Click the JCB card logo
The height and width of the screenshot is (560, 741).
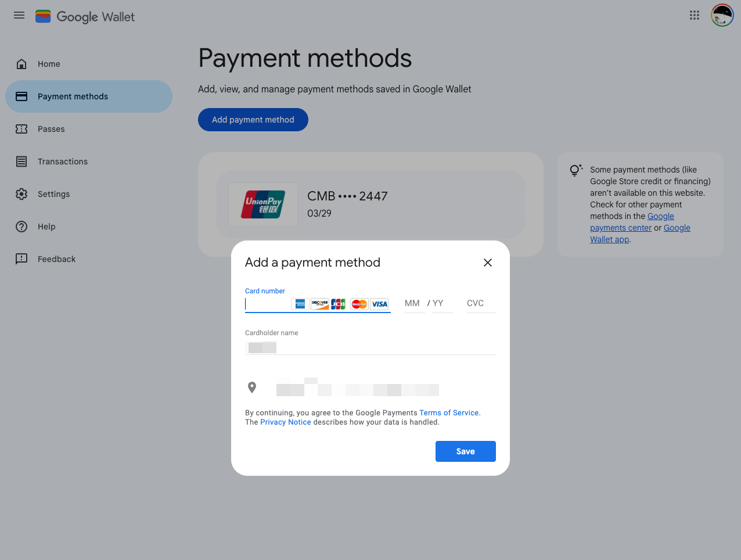point(339,304)
